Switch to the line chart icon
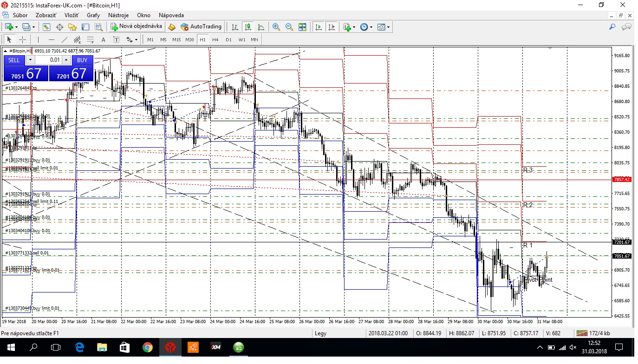 point(261,27)
